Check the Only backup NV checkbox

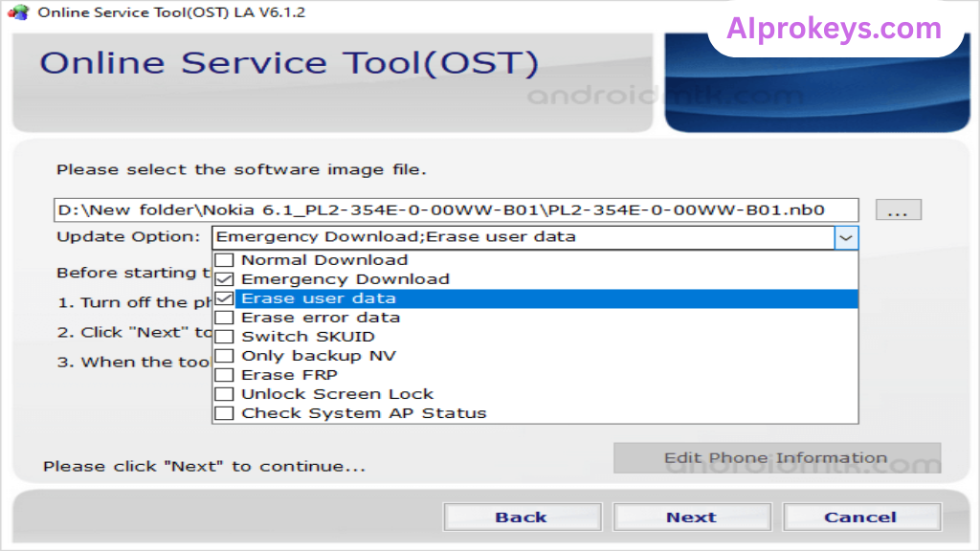click(x=224, y=356)
